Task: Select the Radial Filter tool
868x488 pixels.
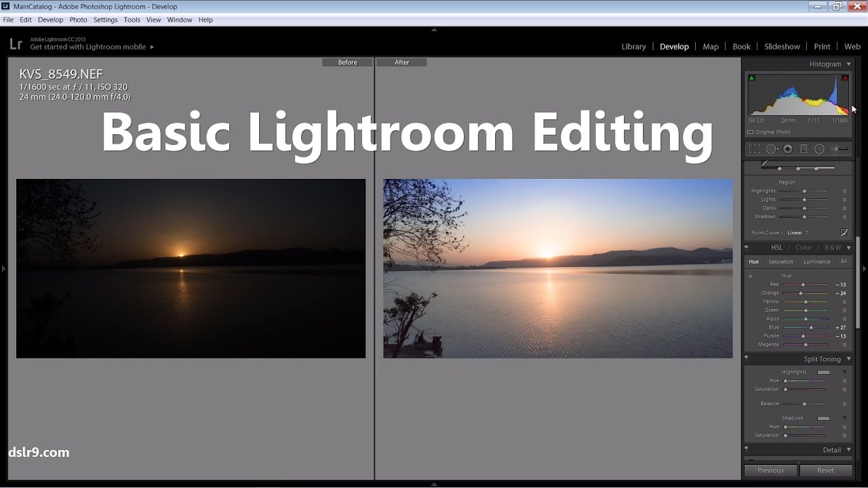Action: click(819, 149)
